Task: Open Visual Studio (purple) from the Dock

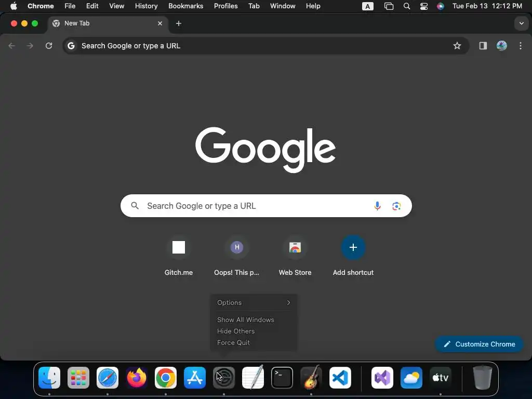Action: [x=382, y=378]
